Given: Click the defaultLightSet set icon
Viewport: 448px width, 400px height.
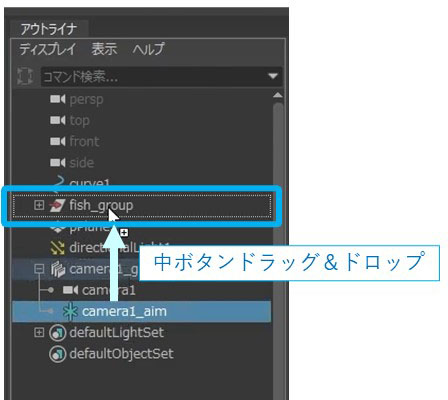Looking at the screenshot, I should (x=57, y=333).
